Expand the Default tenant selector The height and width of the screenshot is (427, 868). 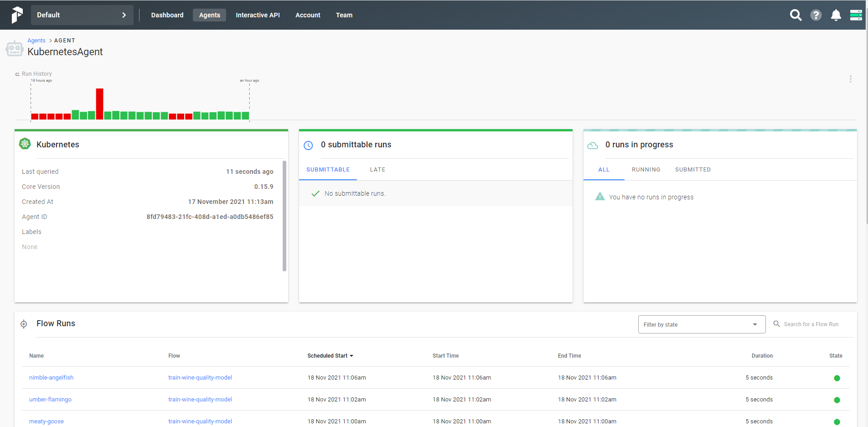pyautogui.click(x=82, y=15)
